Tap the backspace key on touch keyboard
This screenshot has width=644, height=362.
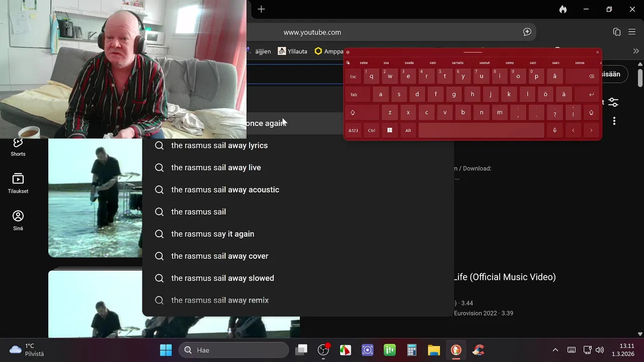pyautogui.click(x=583, y=76)
